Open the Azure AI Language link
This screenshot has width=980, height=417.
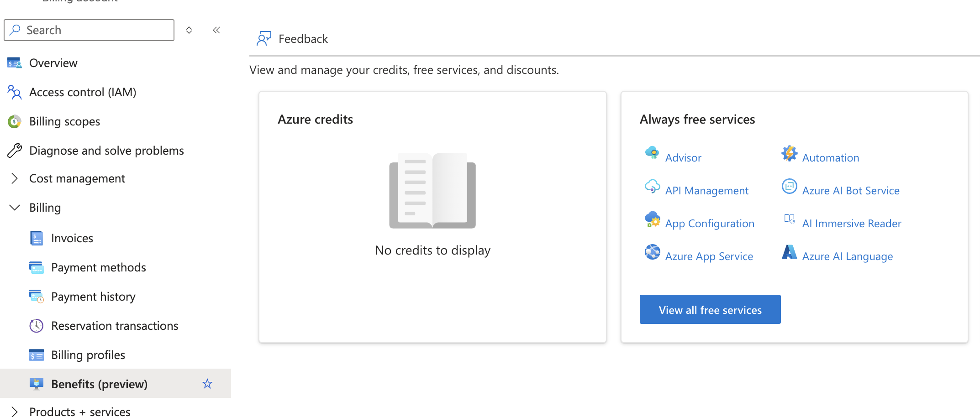click(848, 256)
